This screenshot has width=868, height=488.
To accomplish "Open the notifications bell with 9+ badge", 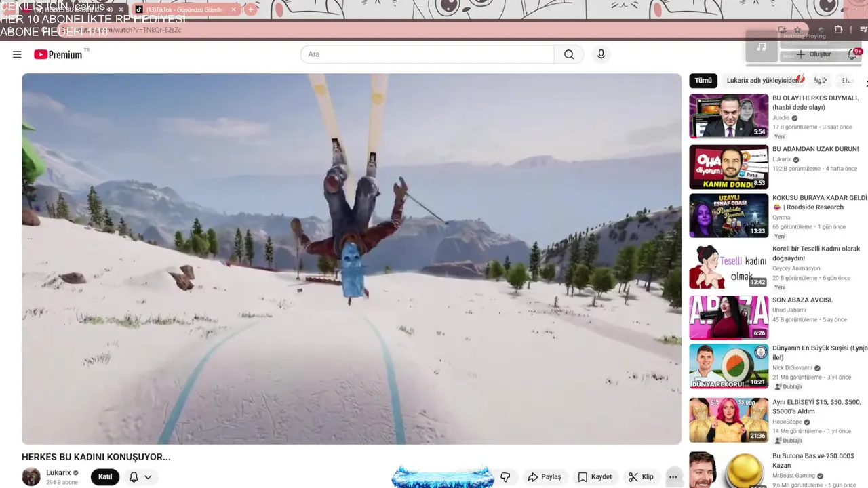I will click(853, 54).
